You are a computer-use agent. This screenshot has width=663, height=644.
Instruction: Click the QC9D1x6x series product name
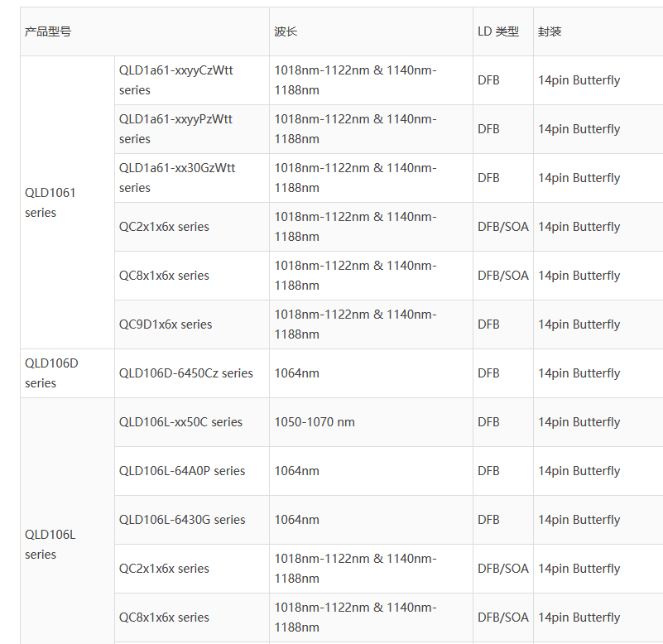point(166,324)
